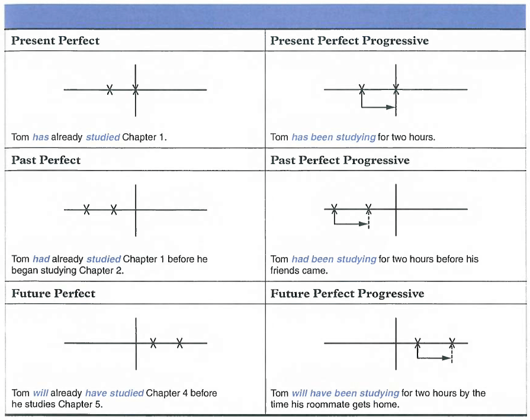Image resolution: width=530 pixels, height=420 pixels.
Task: Click the "Present Perfect Progressive" heading
Action: tap(349, 41)
